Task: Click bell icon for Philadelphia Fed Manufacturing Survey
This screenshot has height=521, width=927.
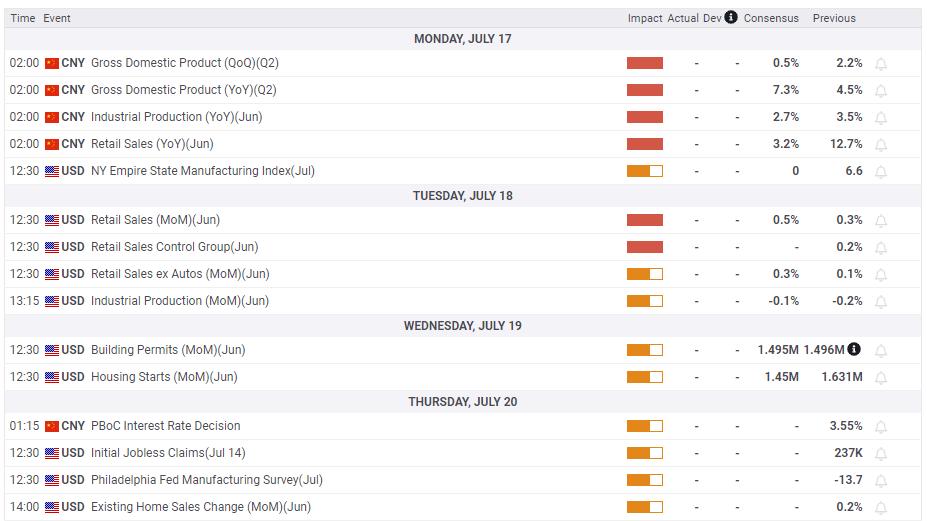Action: click(x=881, y=481)
